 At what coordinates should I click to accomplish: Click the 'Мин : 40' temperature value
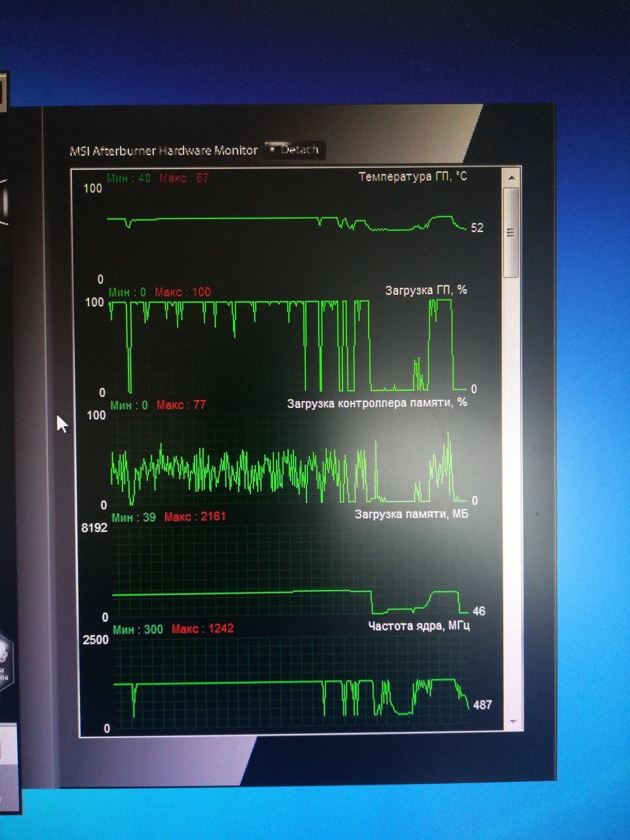pos(129,178)
